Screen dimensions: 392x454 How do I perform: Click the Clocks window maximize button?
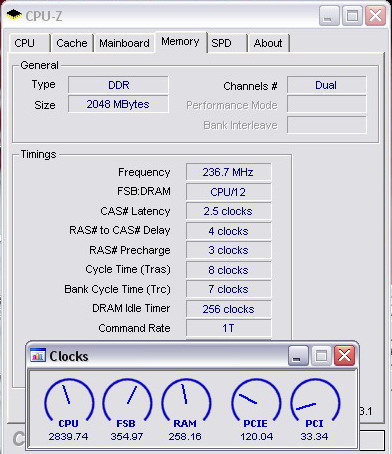(x=321, y=356)
